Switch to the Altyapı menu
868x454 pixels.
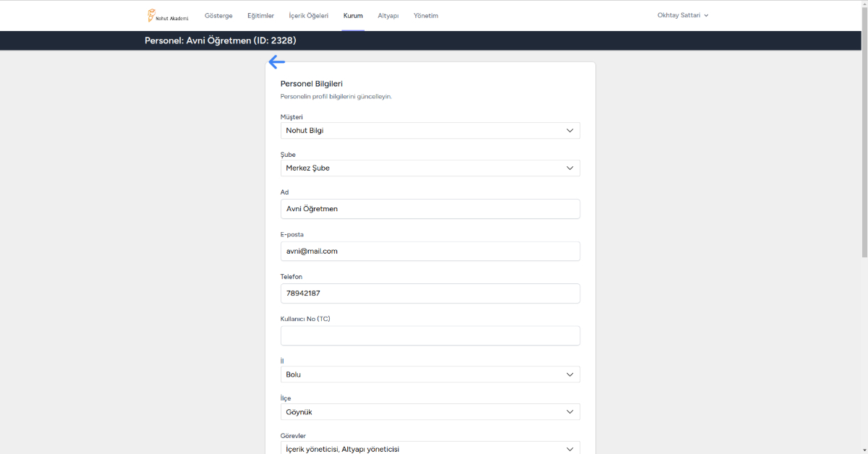[x=388, y=15]
